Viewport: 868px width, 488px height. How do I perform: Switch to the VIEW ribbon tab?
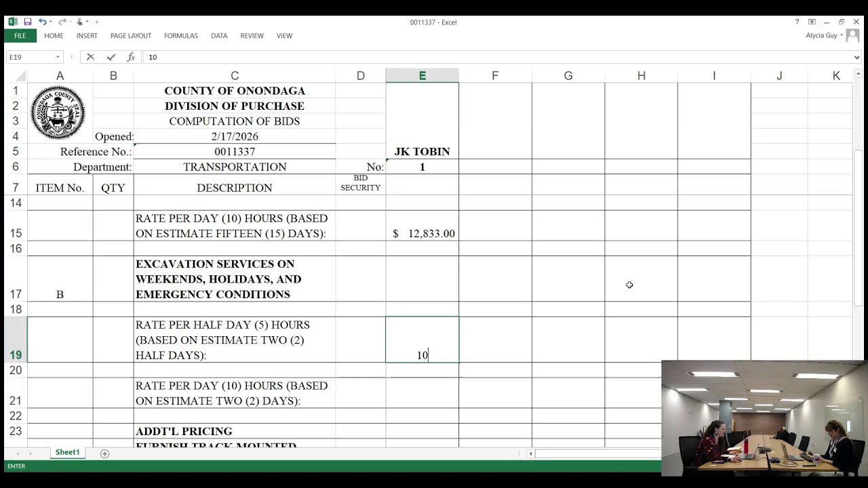[x=284, y=35]
